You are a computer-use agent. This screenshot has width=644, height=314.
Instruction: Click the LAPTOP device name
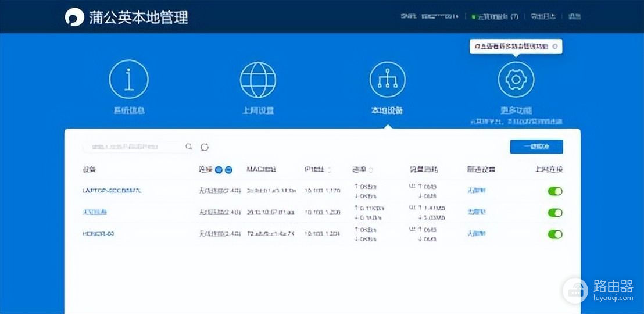112,191
